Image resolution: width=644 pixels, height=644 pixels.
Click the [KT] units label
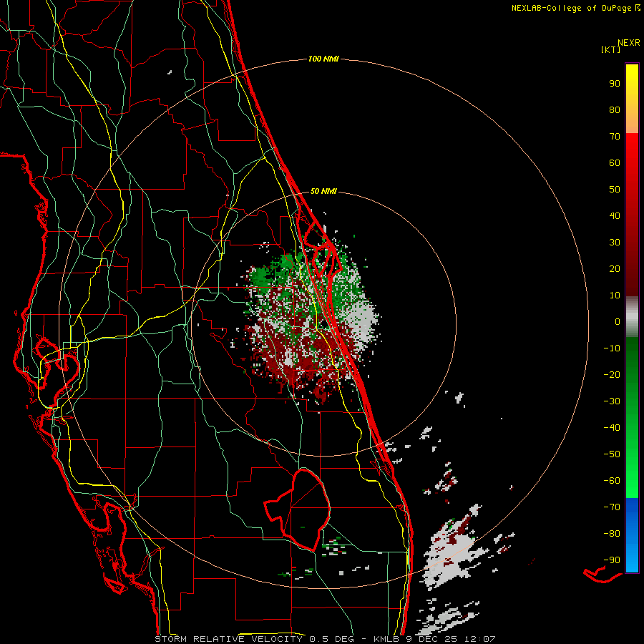[610, 49]
